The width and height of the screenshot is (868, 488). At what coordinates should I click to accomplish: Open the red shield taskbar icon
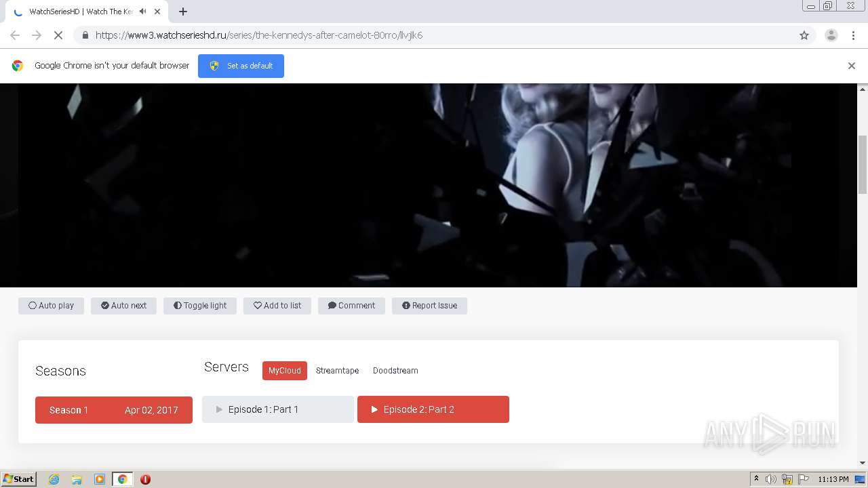[x=145, y=479]
